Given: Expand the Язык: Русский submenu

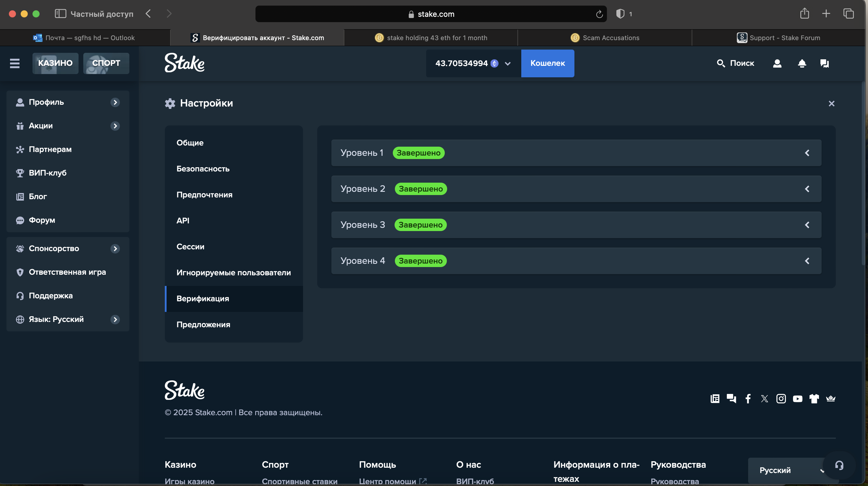Looking at the screenshot, I should [115, 319].
